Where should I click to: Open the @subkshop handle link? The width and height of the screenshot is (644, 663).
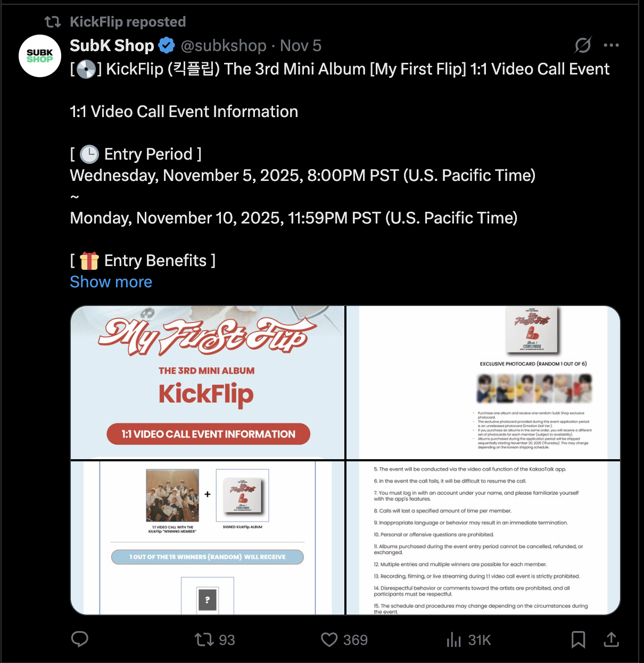[x=224, y=46]
